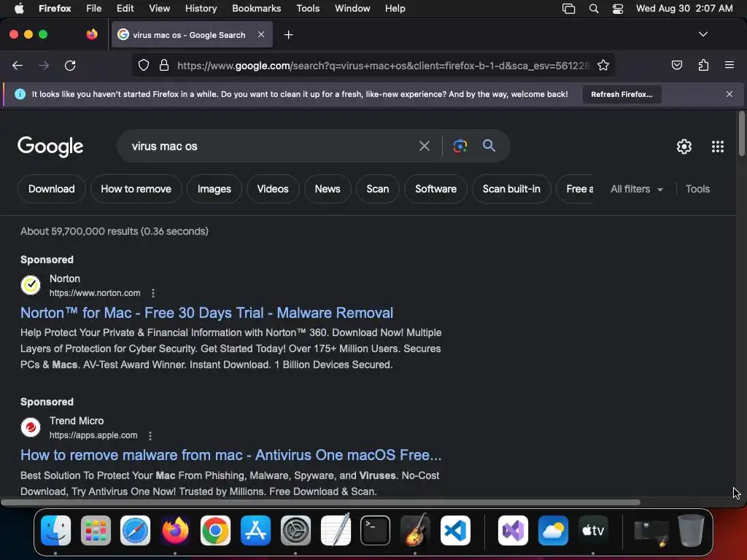Viewport: 747px width, 560px height.
Task: Open the View menu
Action: 159,9
